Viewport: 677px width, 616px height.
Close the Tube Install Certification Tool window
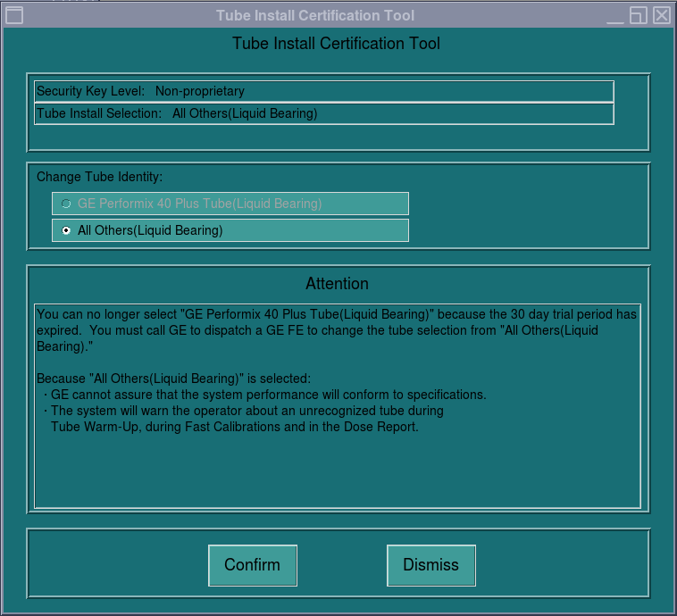(x=661, y=15)
